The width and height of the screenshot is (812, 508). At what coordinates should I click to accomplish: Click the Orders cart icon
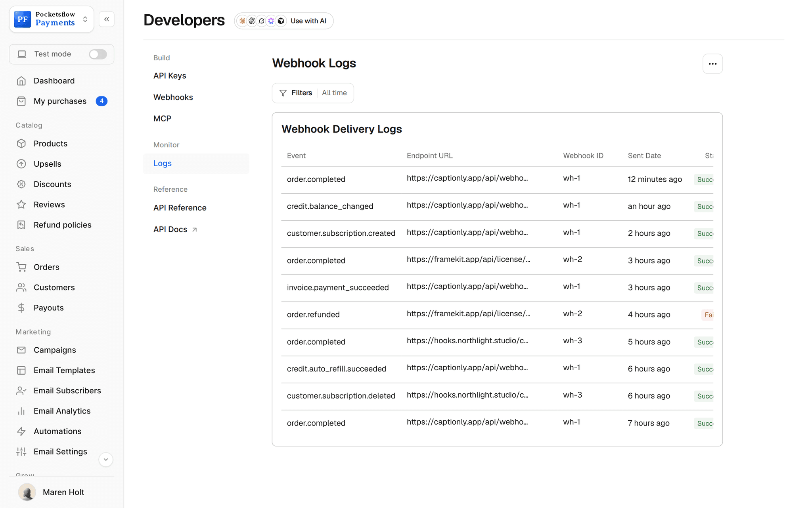coord(21,267)
